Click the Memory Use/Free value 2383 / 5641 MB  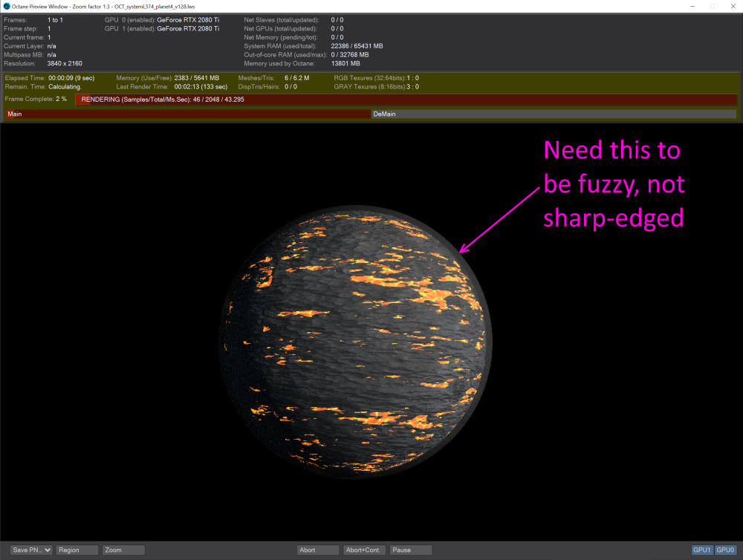(197, 78)
